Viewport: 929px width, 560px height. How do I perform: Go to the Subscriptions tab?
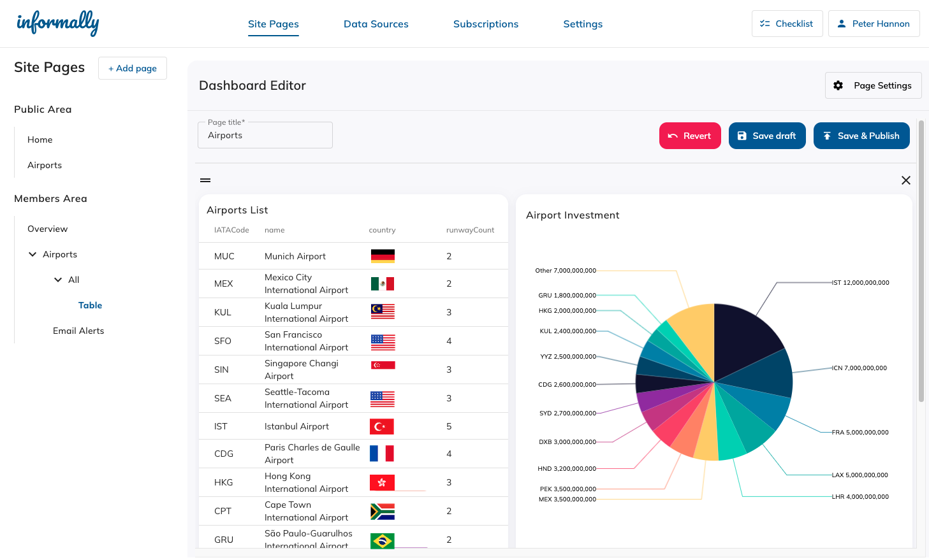click(486, 24)
